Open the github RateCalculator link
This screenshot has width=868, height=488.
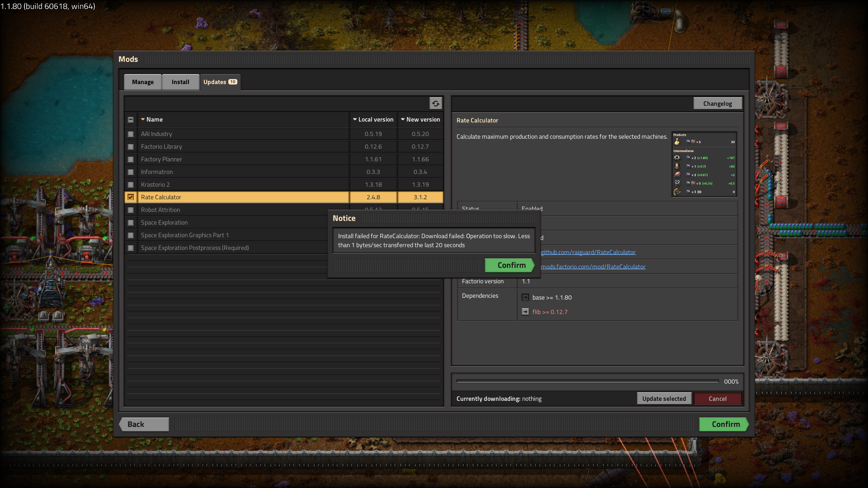point(588,252)
